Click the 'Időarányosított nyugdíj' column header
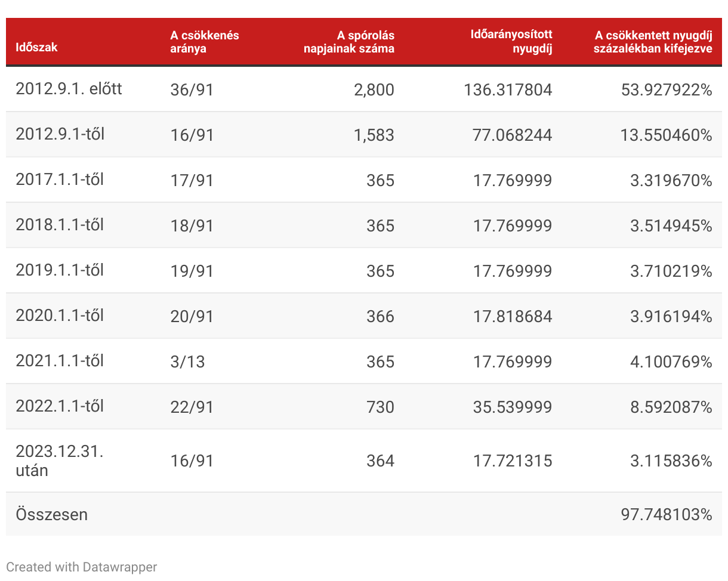Image resolution: width=728 pixels, height=581 pixels. click(511, 42)
